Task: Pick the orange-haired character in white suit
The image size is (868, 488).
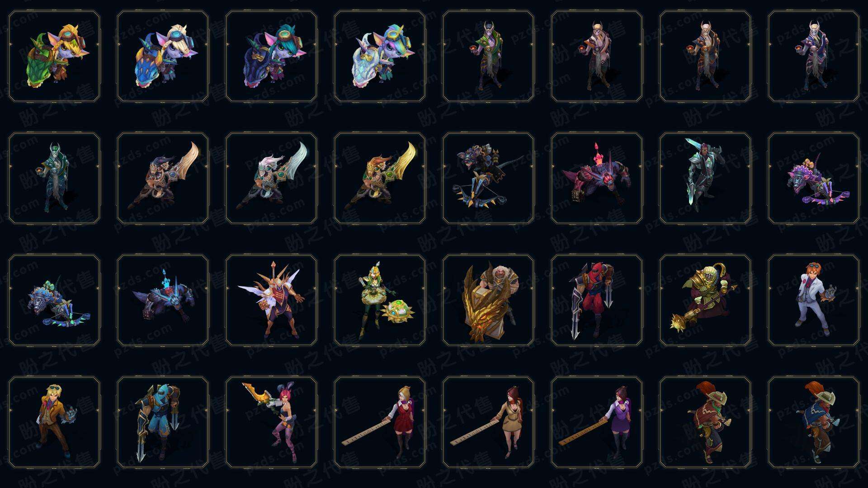Action: pyautogui.click(x=814, y=300)
